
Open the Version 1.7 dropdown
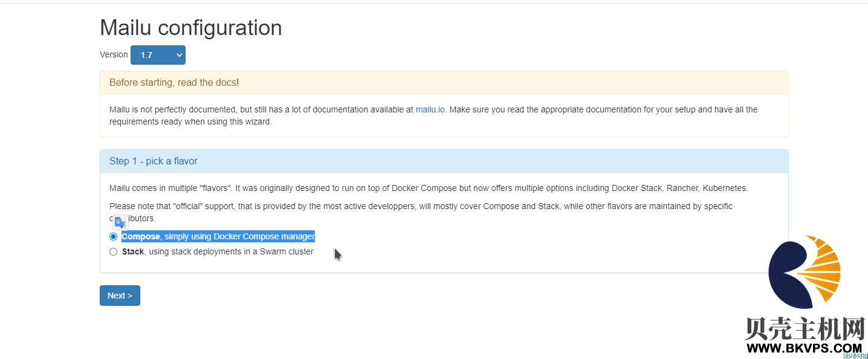click(158, 55)
